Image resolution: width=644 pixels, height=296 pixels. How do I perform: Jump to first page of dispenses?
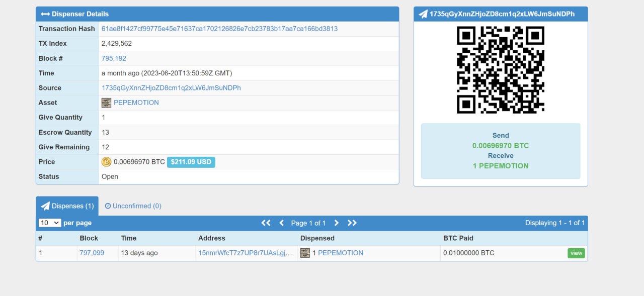pos(266,223)
